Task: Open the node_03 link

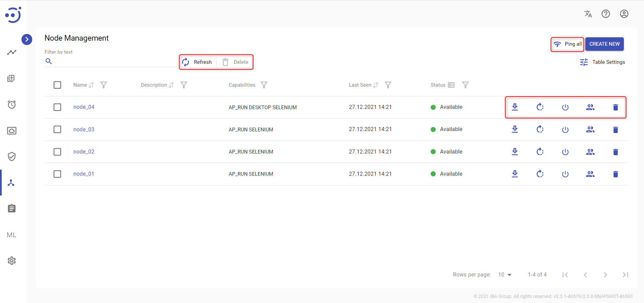Action: (84, 130)
